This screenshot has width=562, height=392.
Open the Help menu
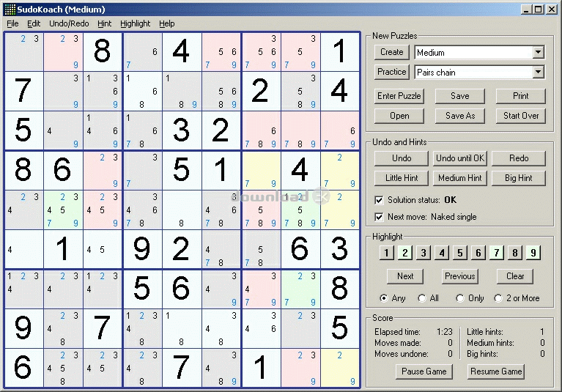click(166, 23)
